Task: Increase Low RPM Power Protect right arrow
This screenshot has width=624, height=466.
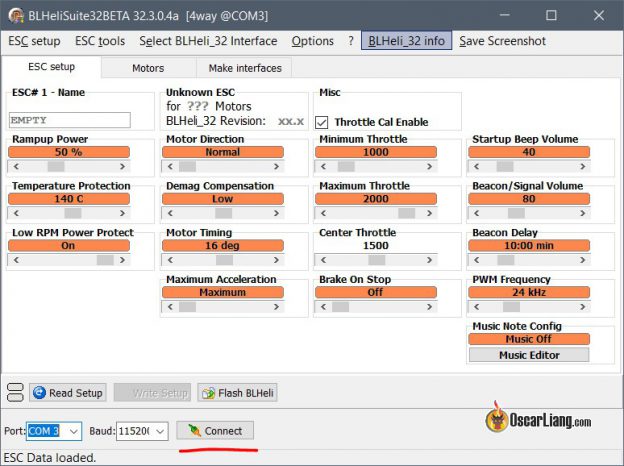Action: coord(123,260)
